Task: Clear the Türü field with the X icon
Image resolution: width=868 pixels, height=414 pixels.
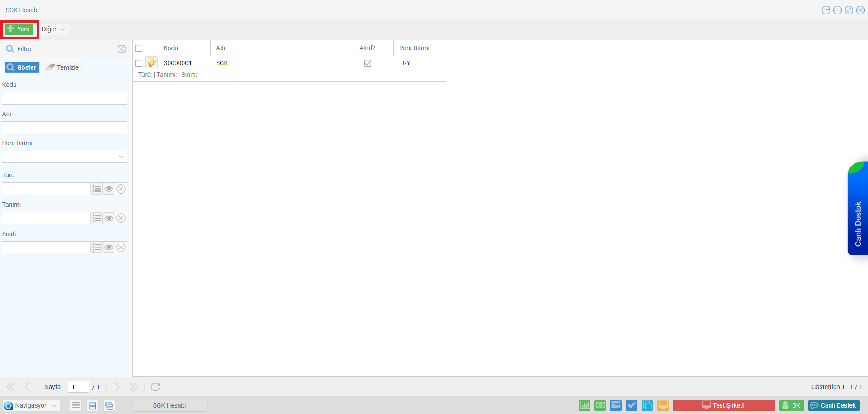Action: (x=121, y=189)
